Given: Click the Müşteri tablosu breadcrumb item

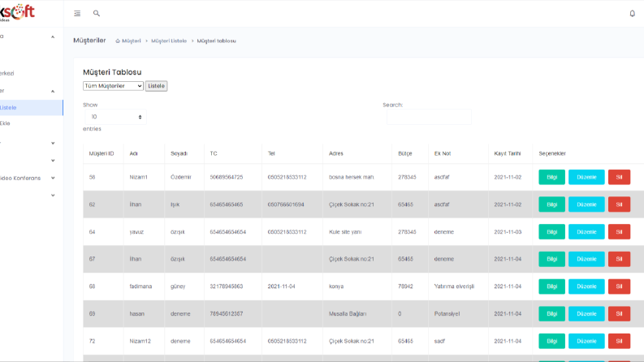Looking at the screenshot, I should click(x=217, y=41).
